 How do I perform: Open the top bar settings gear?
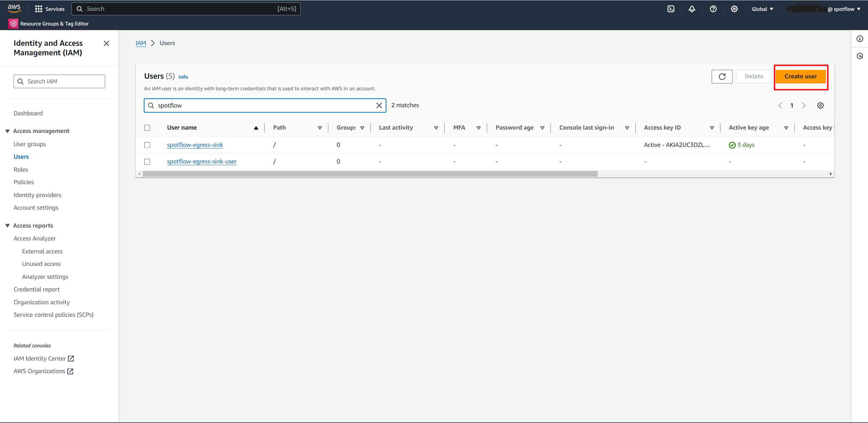[x=734, y=9]
